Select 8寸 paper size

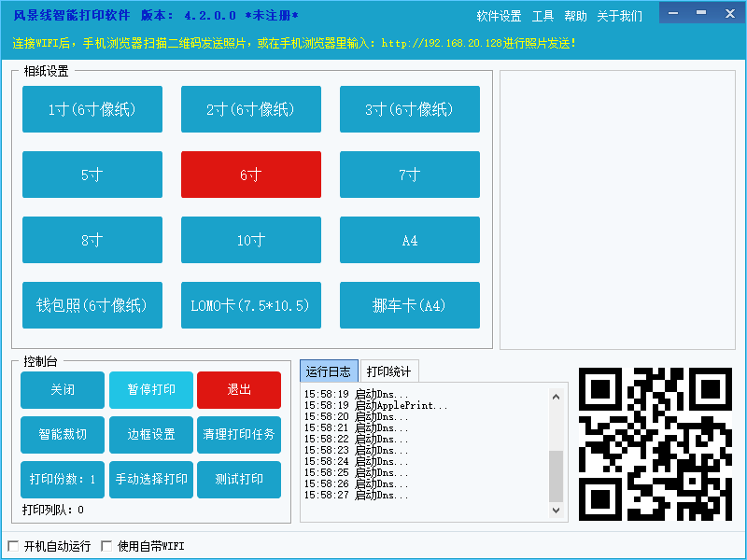(x=92, y=240)
